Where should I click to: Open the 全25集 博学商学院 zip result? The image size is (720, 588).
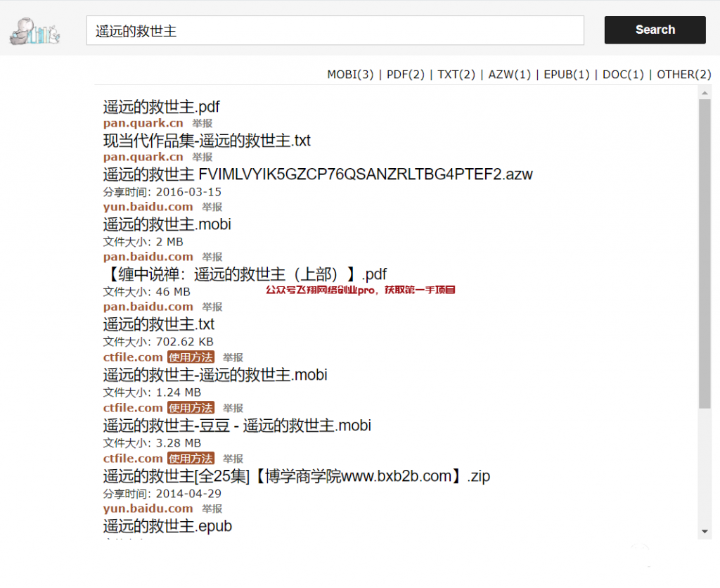coord(296,476)
